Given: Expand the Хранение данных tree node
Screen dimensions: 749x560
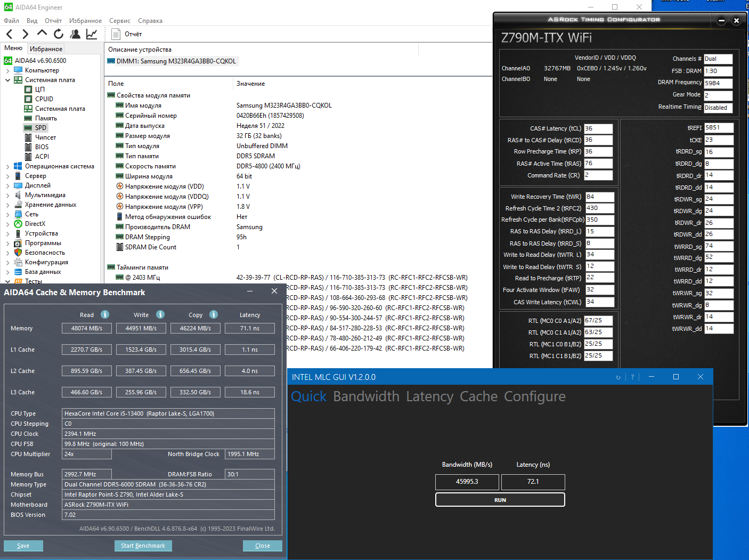Looking at the screenshot, I should coord(7,205).
